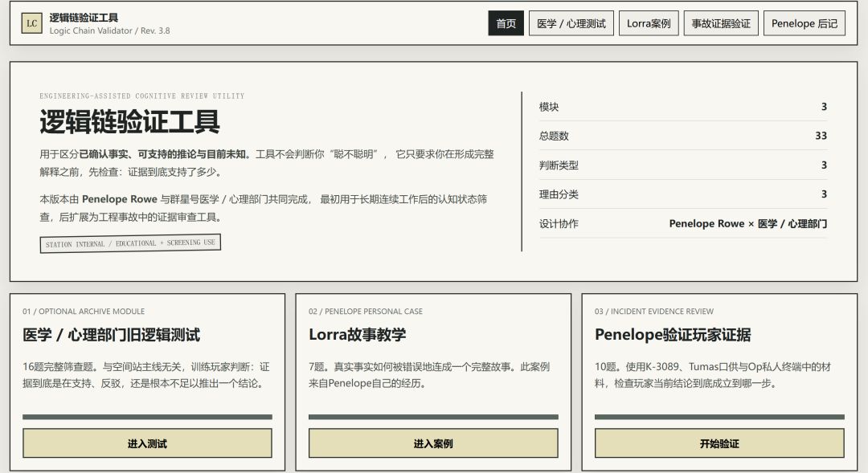The height and width of the screenshot is (473, 868).
Task: Click '03 / INCIDENT EVIDENCE REVIEW' label
Action: click(x=654, y=312)
